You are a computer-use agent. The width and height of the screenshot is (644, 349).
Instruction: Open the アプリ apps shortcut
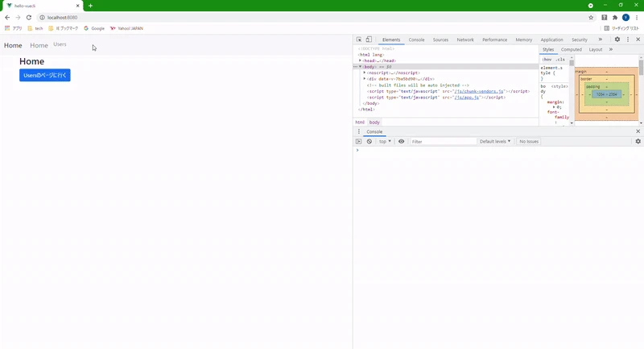13,28
